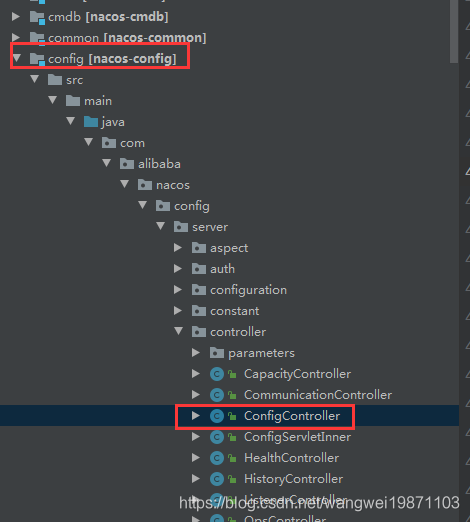Expand the HealthController class node
Image resolution: width=470 pixels, height=522 pixels.
196,458
